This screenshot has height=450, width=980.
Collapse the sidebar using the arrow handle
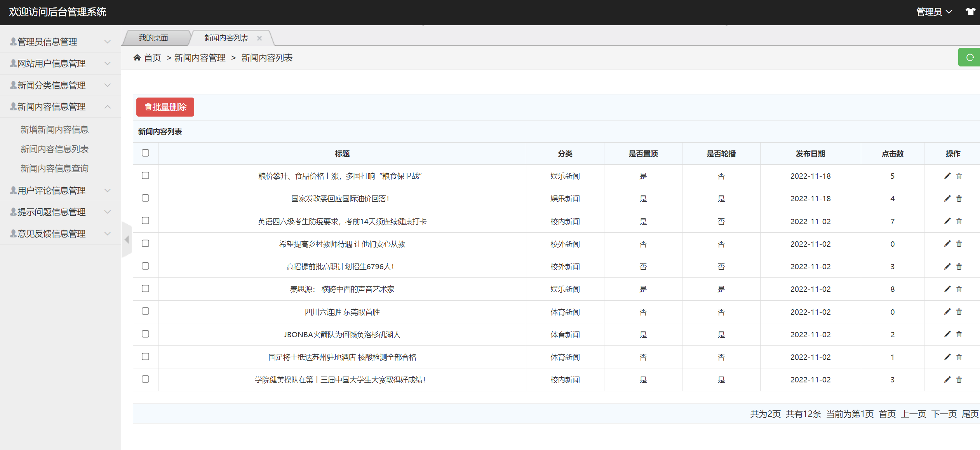point(126,240)
